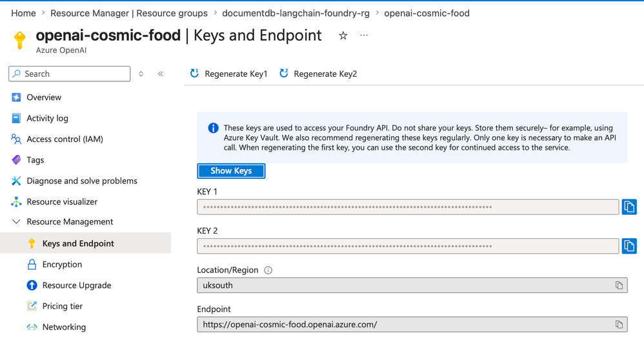Collapse the Resource Management section

(16, 222)
